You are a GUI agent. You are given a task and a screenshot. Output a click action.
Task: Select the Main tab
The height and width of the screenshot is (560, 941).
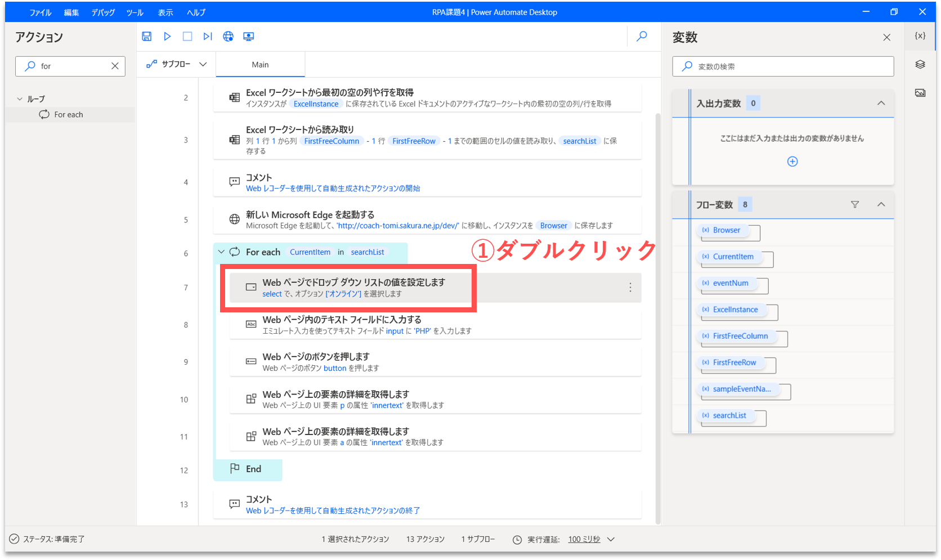pyautogui.click(x=260, y=65)
